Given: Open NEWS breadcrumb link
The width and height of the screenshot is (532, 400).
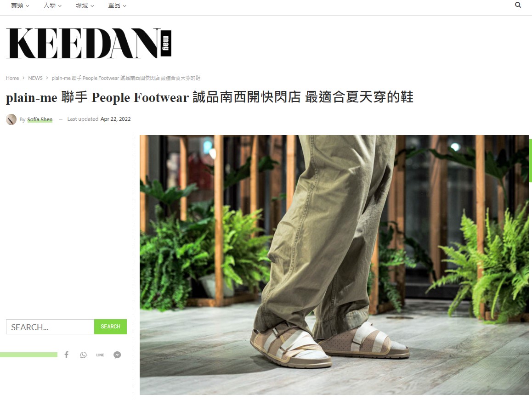Looking at the screenshot, I should point(35,78).
